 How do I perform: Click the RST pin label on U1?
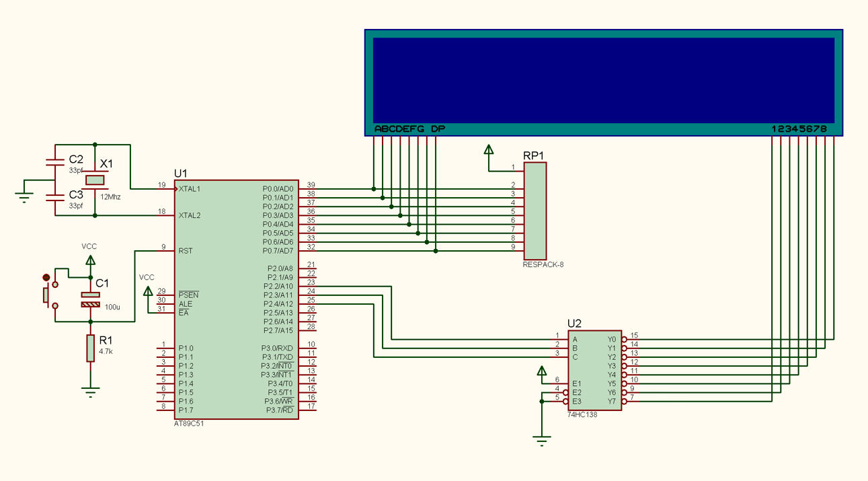tap(186, 251)
